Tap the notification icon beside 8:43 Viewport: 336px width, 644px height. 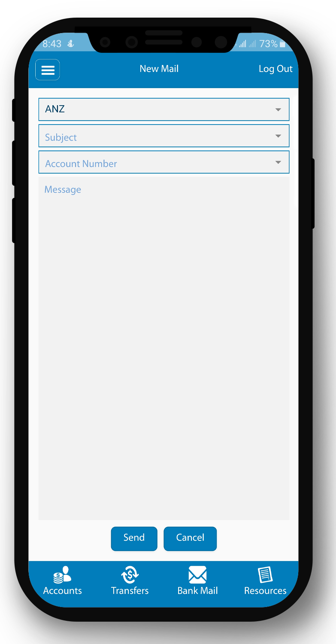[x=71, y=44]
